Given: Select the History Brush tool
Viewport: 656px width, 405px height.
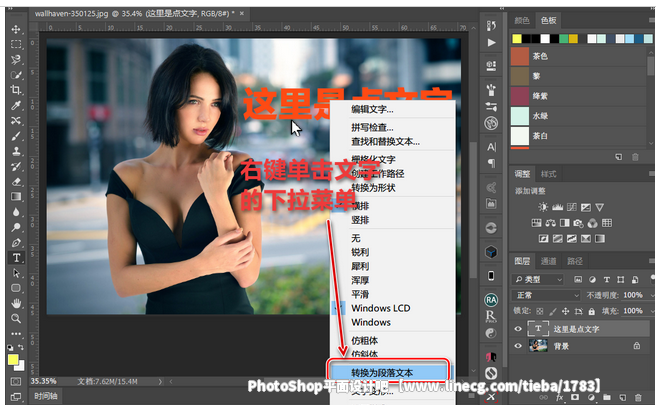Looking at the screenshot, I should pos(16,167).
